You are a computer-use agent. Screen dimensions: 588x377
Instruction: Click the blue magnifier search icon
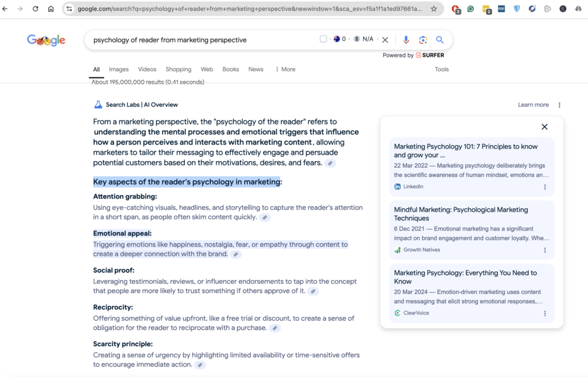440,40
